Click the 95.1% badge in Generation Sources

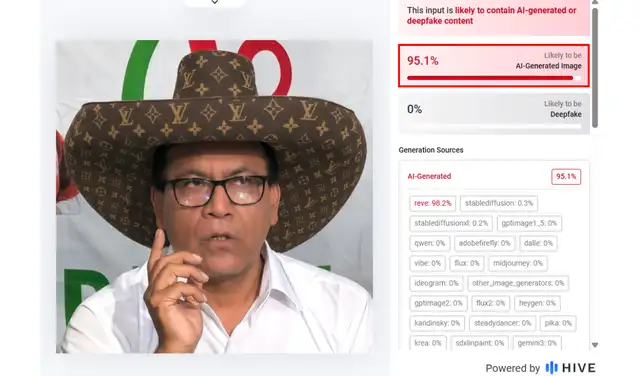tap(566, 176)
